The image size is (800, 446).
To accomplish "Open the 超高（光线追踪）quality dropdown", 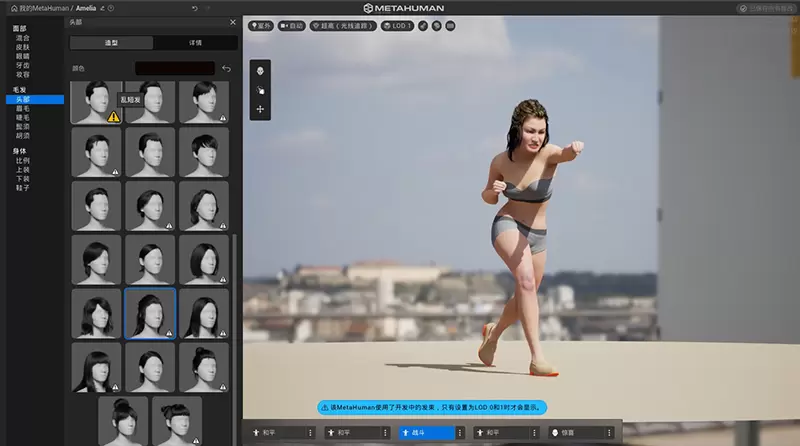I will point(345,25).
